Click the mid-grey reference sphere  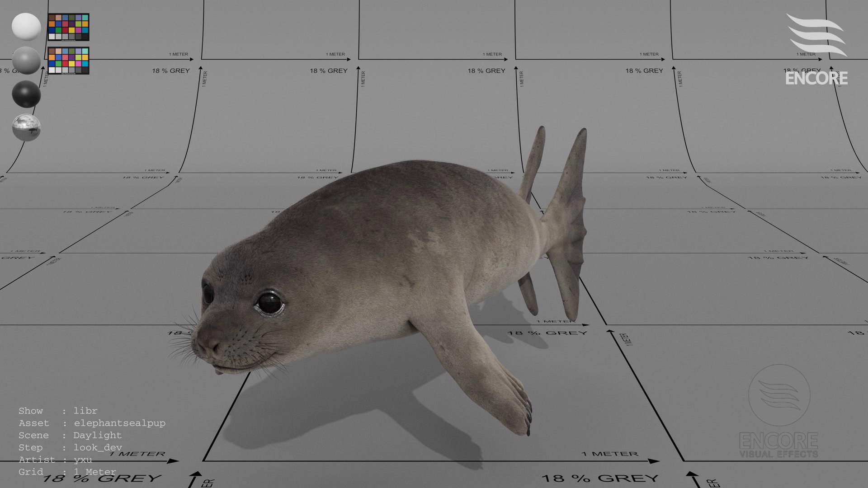[x=26, y=61]
